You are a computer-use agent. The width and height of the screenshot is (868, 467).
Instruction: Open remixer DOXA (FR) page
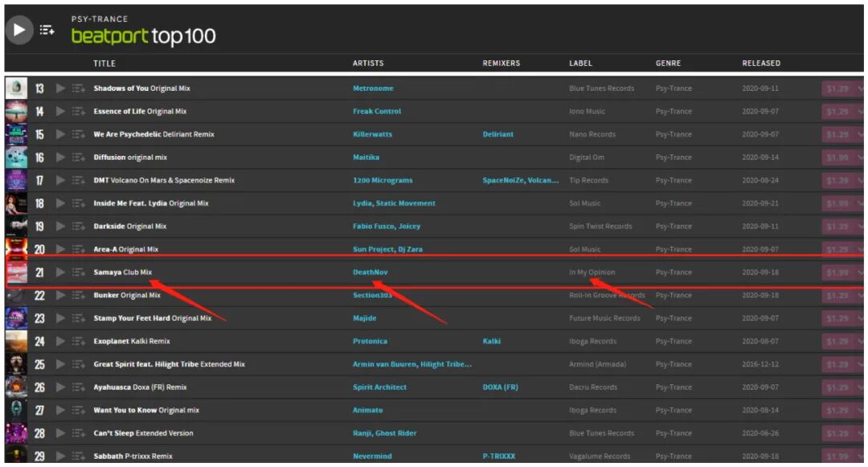pos(501,387)
